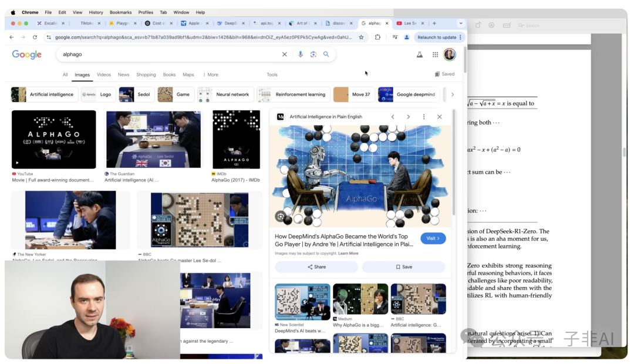The height and width of the screenshot is (364, 634).
Task: Open the File menu
Action: [48, 12]
